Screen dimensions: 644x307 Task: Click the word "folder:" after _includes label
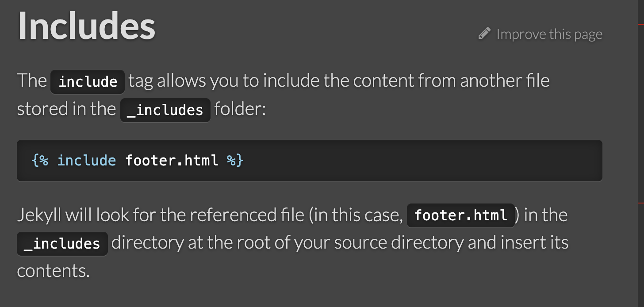point(240,109)
